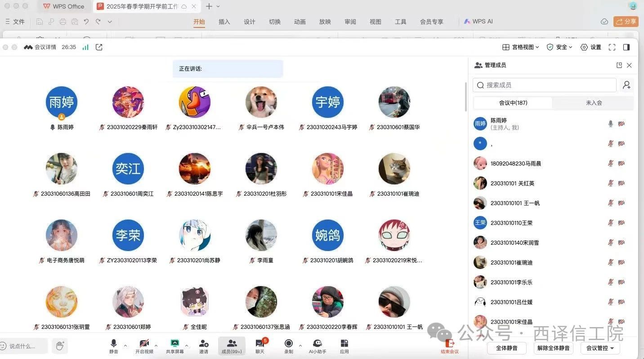Click the raise hand icon

click(x=60, y=346)
